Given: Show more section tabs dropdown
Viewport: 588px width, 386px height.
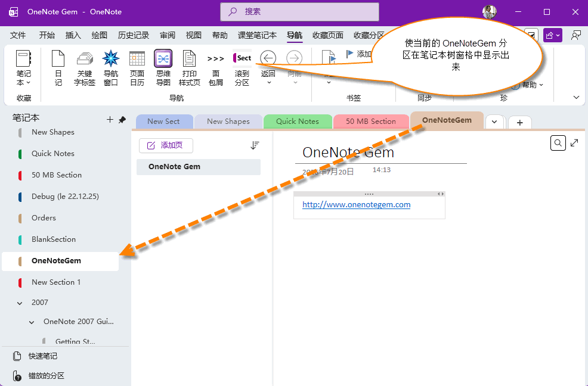Looking at the screenshot, I should click(494, 122).
